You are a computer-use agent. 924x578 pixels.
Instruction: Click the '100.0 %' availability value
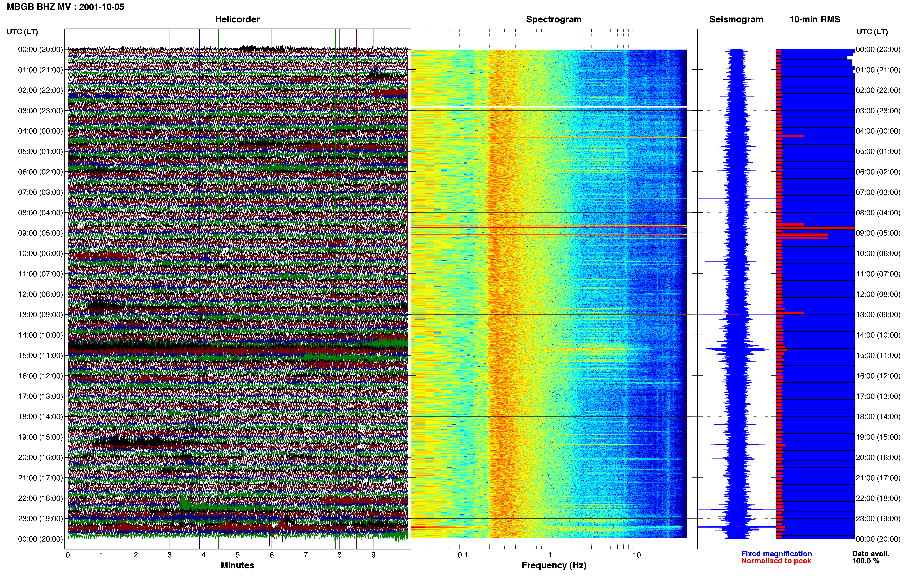point(865,561)
